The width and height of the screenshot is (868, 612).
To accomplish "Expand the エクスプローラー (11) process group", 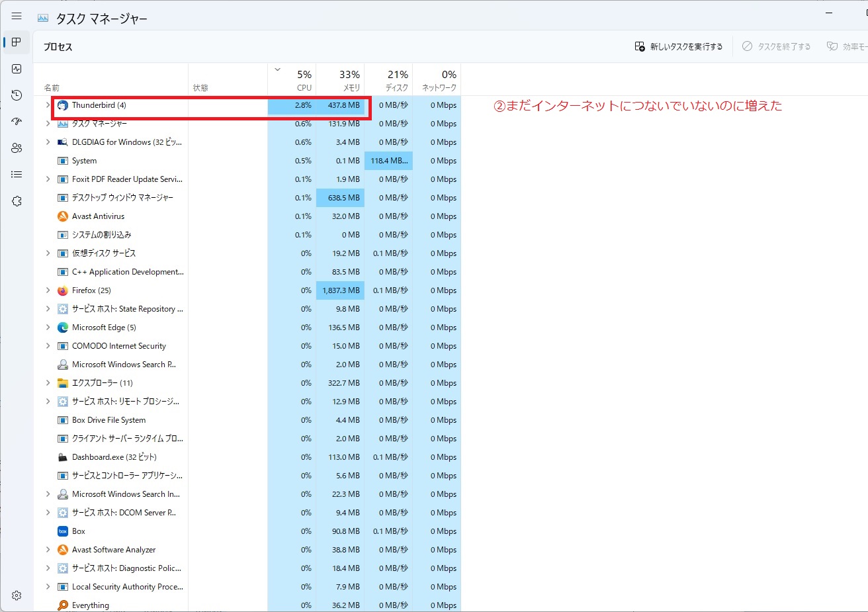I will (48, 383).
